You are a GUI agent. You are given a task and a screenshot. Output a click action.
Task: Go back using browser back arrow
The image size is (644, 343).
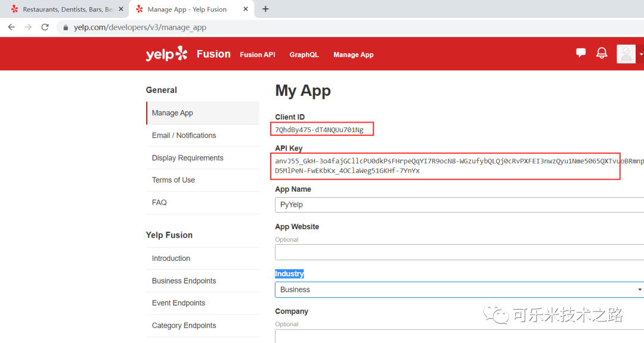pyautogui.click(x=11, y=27)
